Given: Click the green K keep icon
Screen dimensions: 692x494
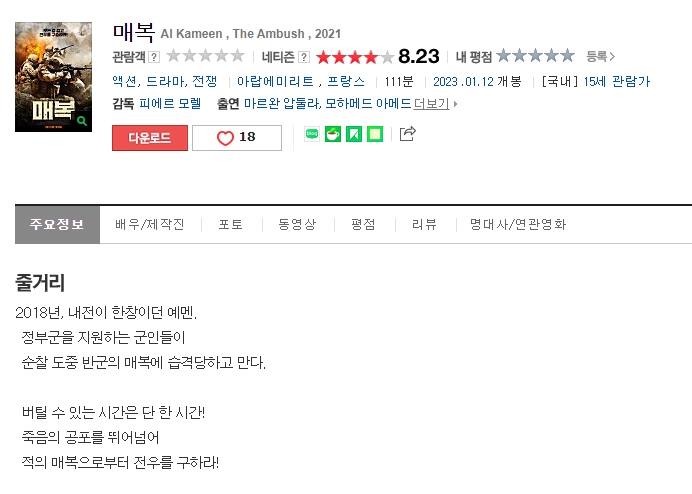Looking at the screenshot, I should click(x=354, y=134).
